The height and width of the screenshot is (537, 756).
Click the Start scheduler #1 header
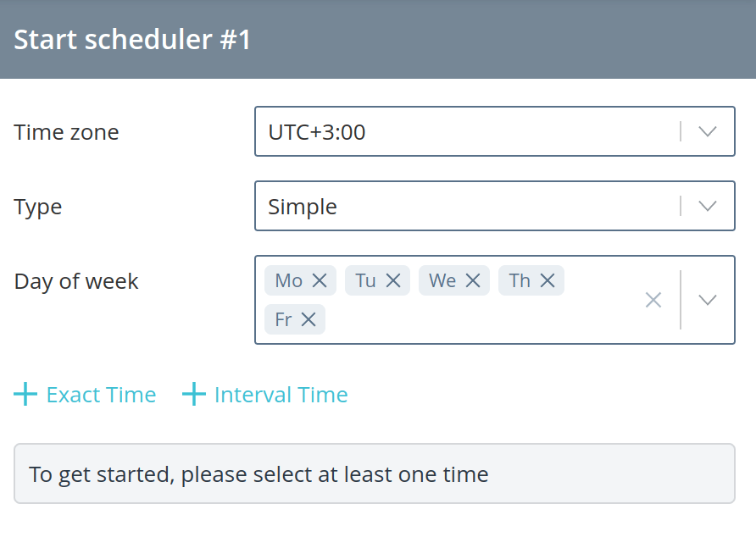pyautogui.click(x=132, y=39)
